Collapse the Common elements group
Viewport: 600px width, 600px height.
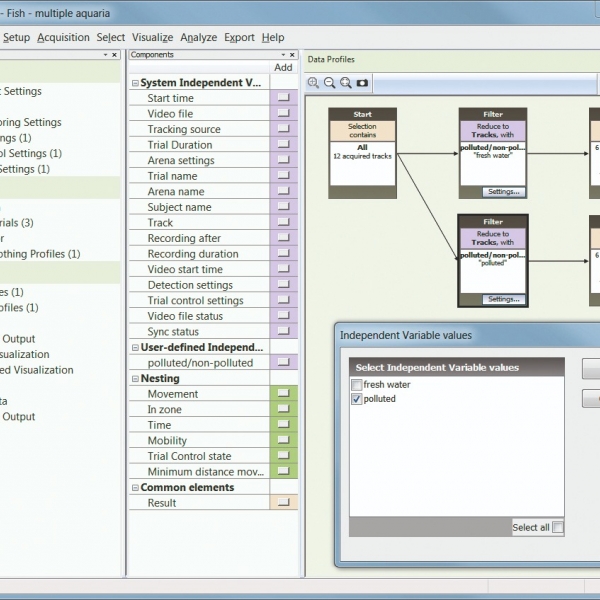point(134,488)
